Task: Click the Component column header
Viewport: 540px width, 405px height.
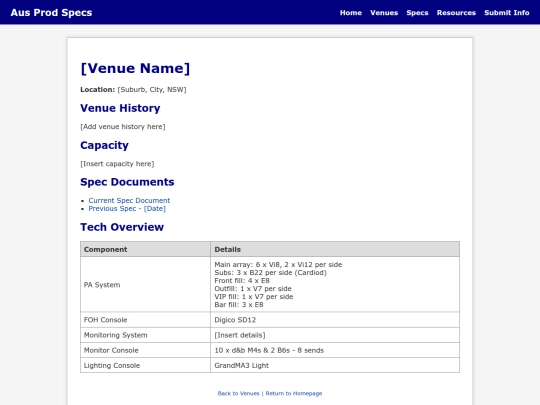Action: click(x=145, y=249)
